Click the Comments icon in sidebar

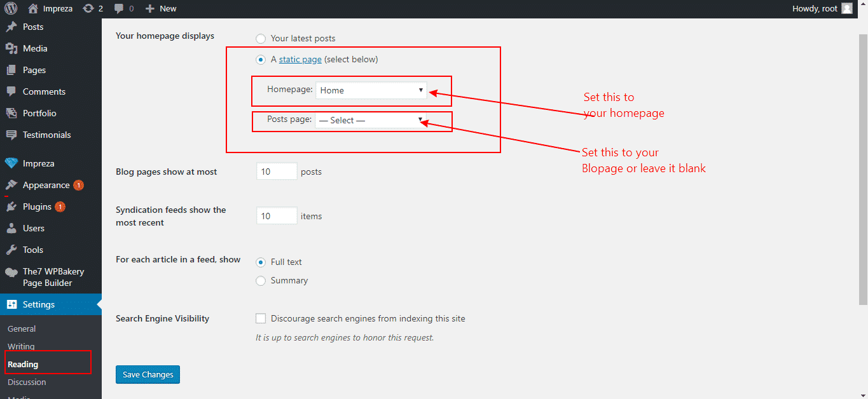[x=11, y=91]
